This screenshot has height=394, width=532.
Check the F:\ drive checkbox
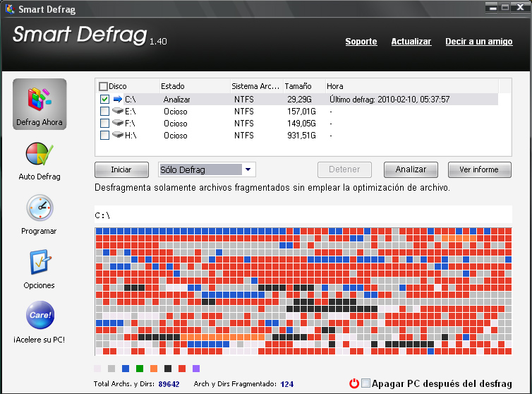tap(105, 123)
